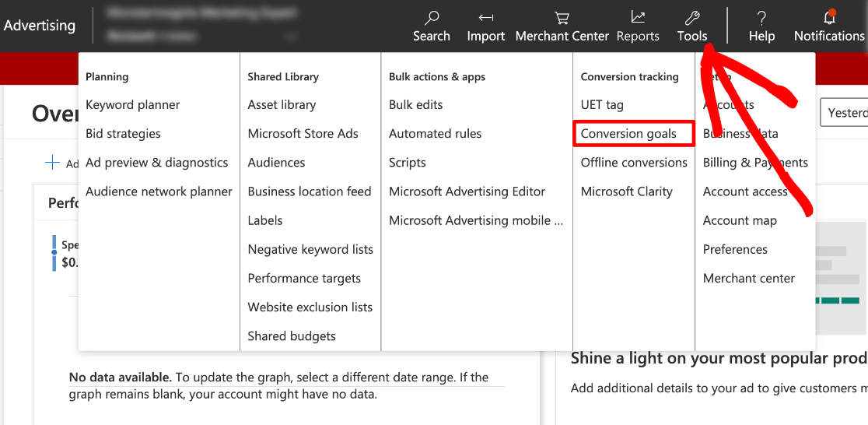868x425 pixels.
Task: Open Merchant Center cart icon
Action: [x=561, y=17]
